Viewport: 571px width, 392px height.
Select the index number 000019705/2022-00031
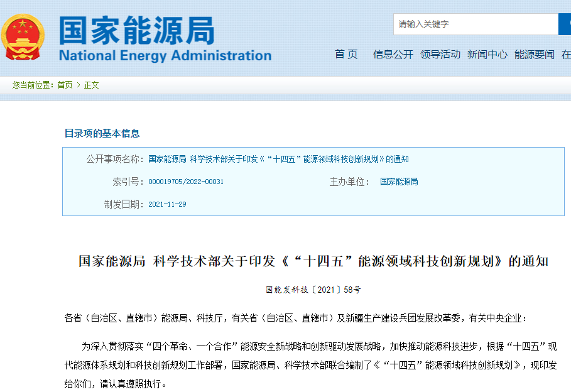[x=186, y=181]
